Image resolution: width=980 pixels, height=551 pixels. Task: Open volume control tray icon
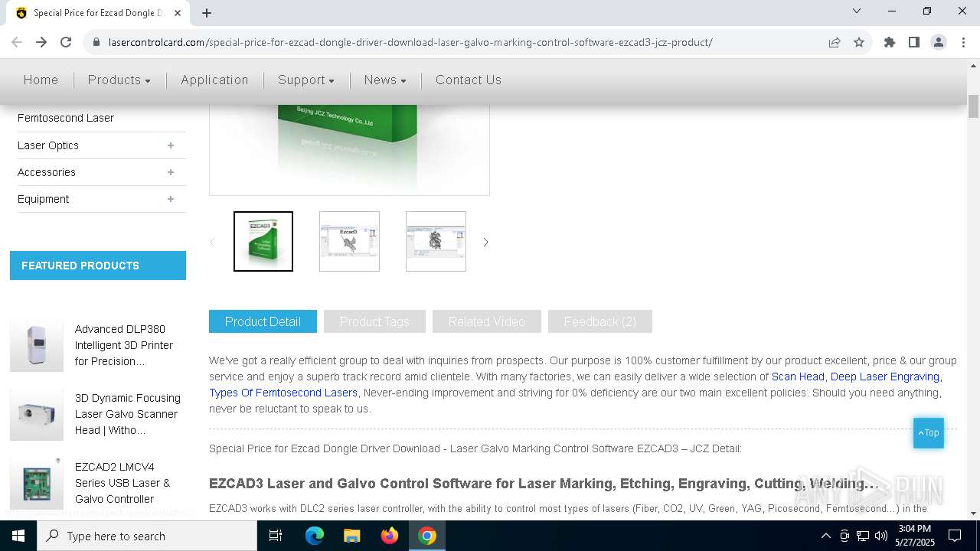[881, 536]
